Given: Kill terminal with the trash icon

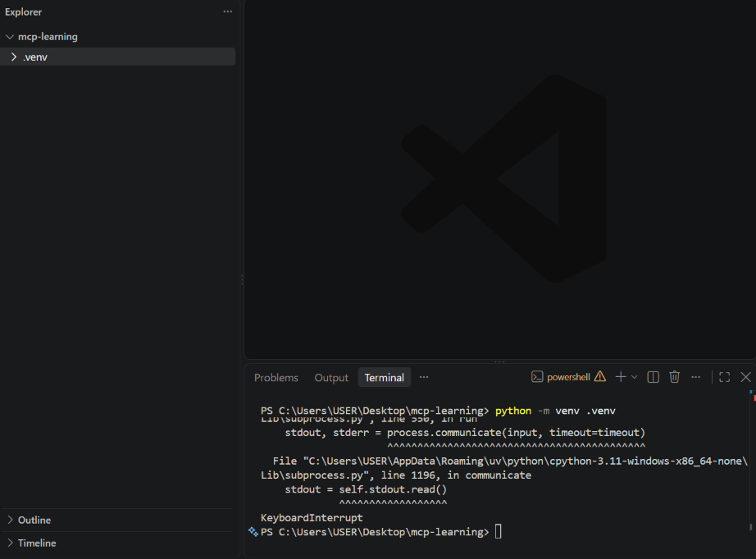Looking at the screenshot, I should pyautogui.click(x=675, y=377).
